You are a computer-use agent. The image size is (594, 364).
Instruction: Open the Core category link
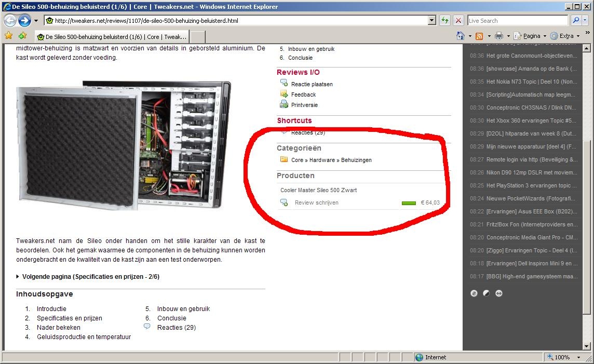297,160
